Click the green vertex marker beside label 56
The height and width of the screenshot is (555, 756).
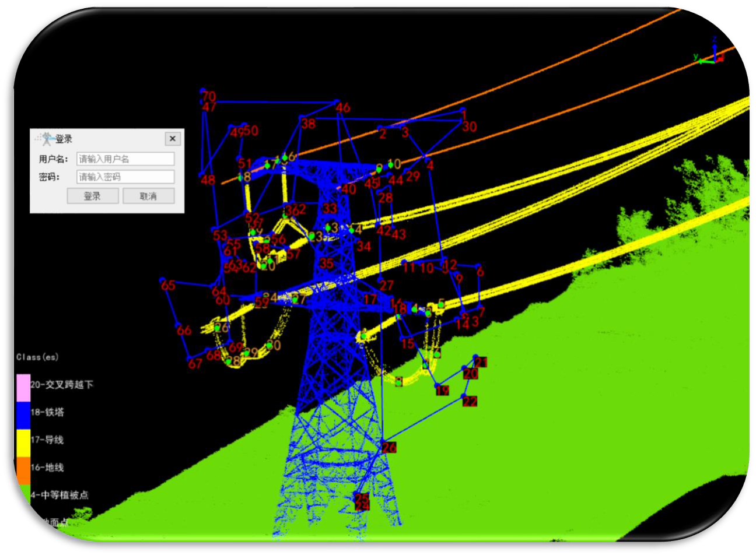266,241
